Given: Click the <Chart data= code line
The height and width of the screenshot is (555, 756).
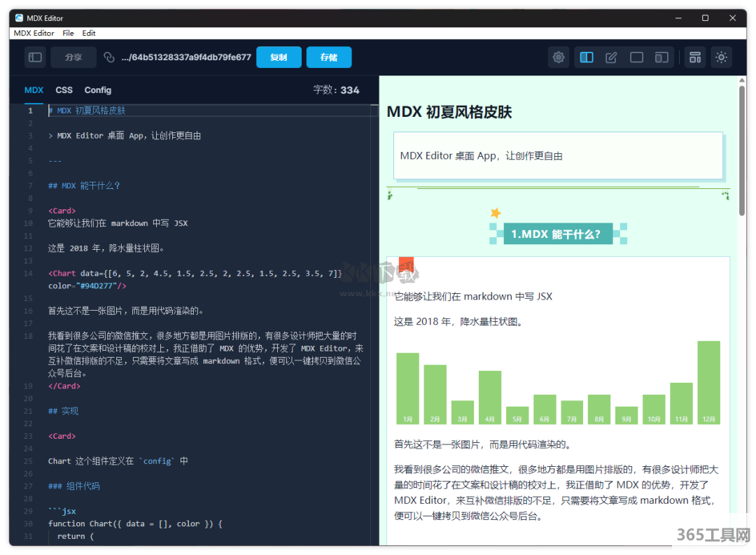Looking at the screenshot, I should pos(195,274).
